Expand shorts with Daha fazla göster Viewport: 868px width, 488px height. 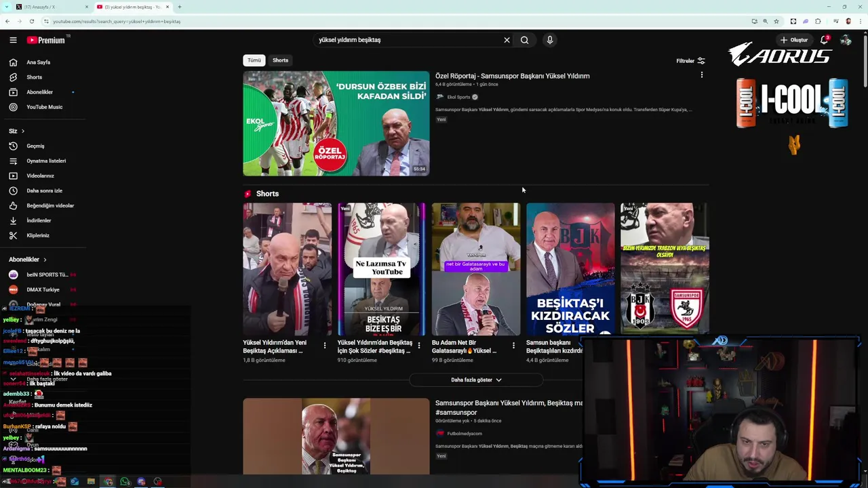click(x=476, y=380)
